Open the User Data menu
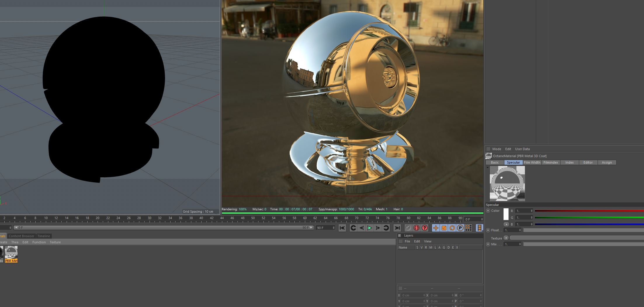 click(x=522, y=149)
